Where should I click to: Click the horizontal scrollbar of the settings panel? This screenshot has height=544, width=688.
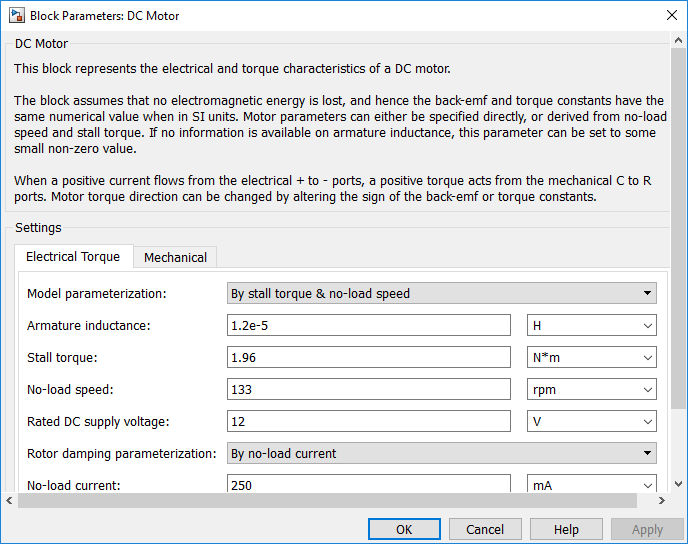pyautogui.click(x=338, y=501)
